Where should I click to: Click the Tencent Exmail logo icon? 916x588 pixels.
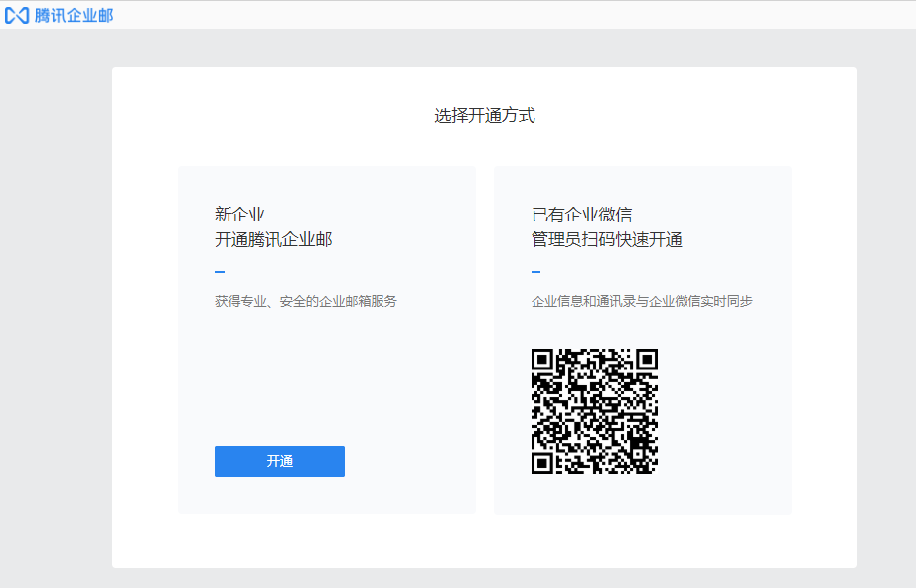point(17,15)
